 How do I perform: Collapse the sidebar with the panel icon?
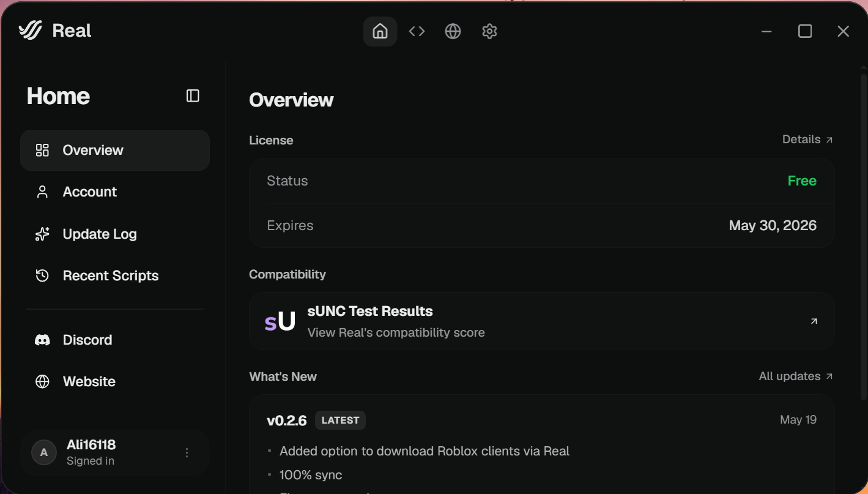click(193, 95)
